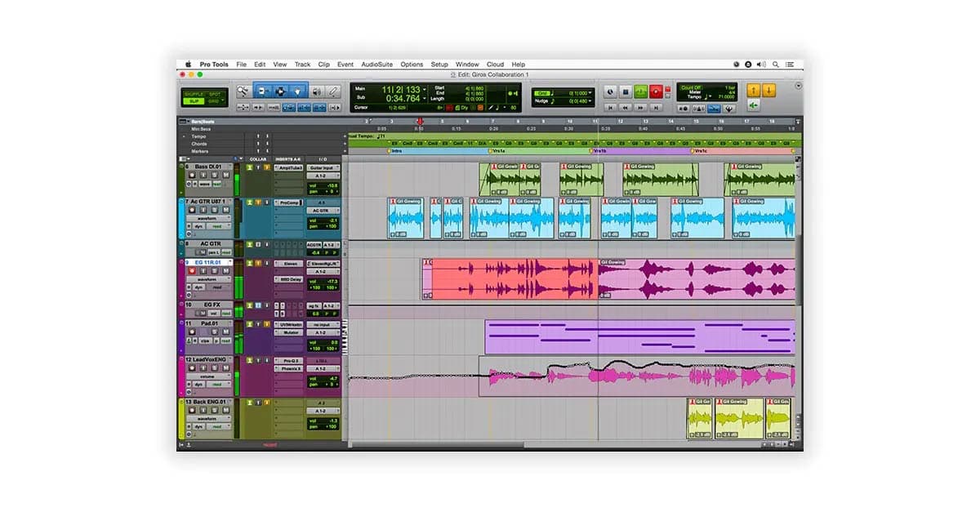Adjust the pan slider on Ac GTR U87 1
This screenshot has height=512, width=980.
coord(318,227)
